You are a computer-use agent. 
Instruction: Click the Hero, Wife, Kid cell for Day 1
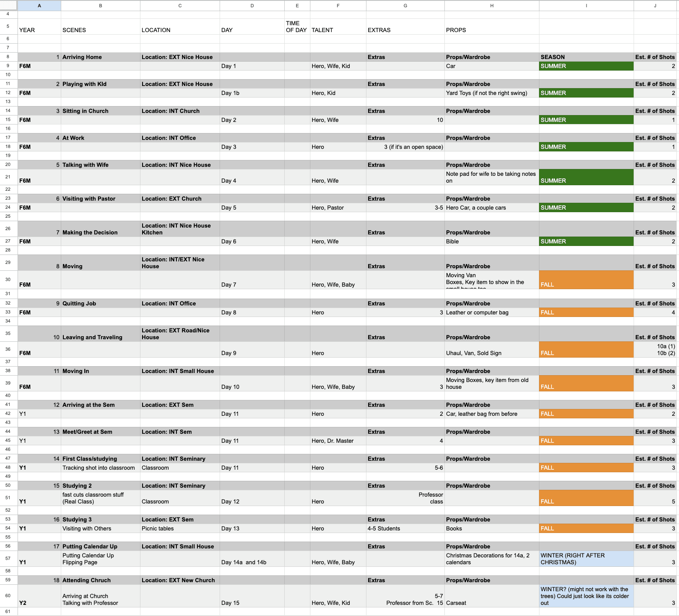[338, 66]
